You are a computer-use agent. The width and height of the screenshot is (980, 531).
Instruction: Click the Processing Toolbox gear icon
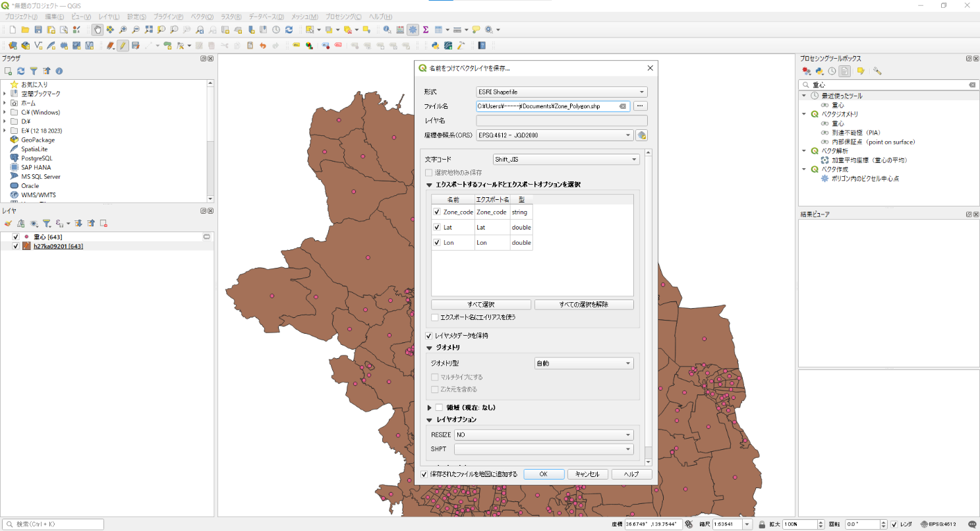coord(413,30)
